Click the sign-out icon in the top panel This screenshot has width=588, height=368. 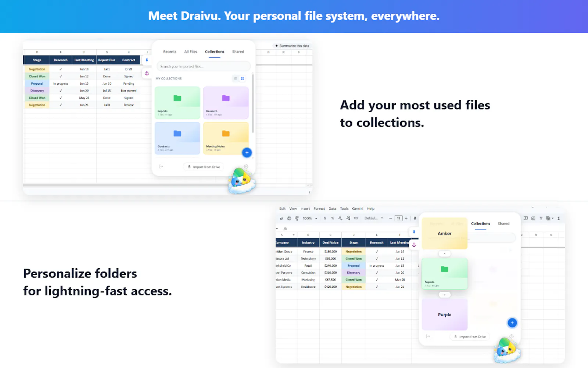161,167
